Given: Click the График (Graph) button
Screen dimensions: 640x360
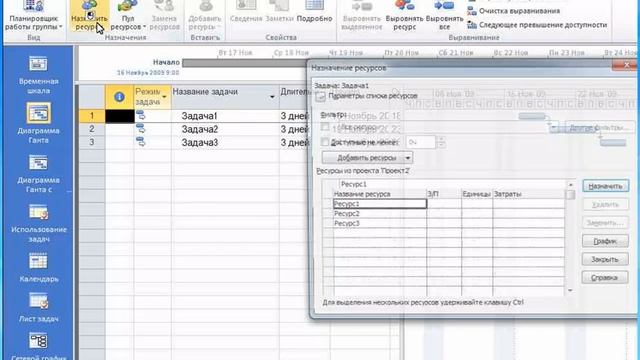Looking at the screenshot, I should 605,241.
